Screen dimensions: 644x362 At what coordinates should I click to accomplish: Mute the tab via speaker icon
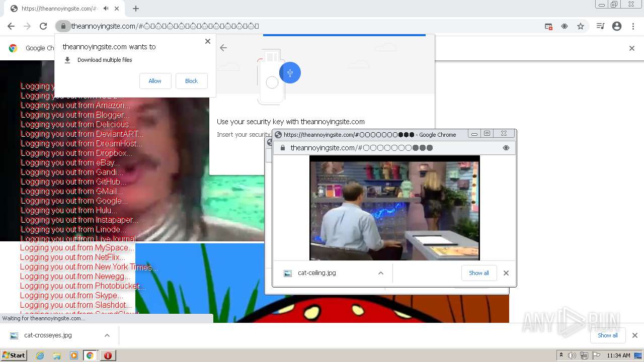pyautogui.click(x=106, y=9)
